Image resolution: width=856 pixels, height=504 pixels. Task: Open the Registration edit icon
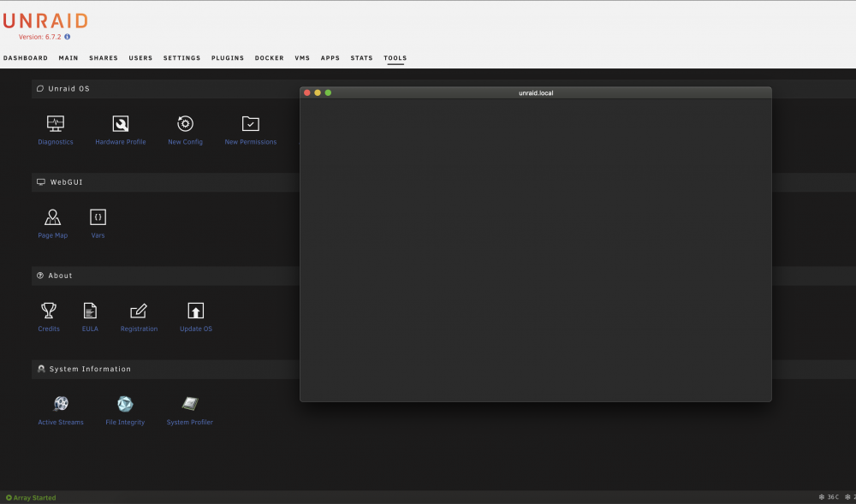[139, 311]
